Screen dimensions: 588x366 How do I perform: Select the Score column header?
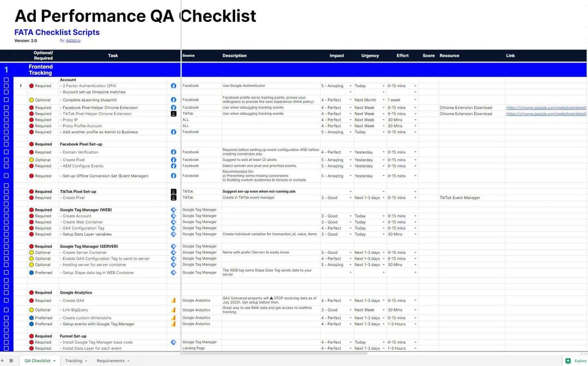tap(428, 55)
